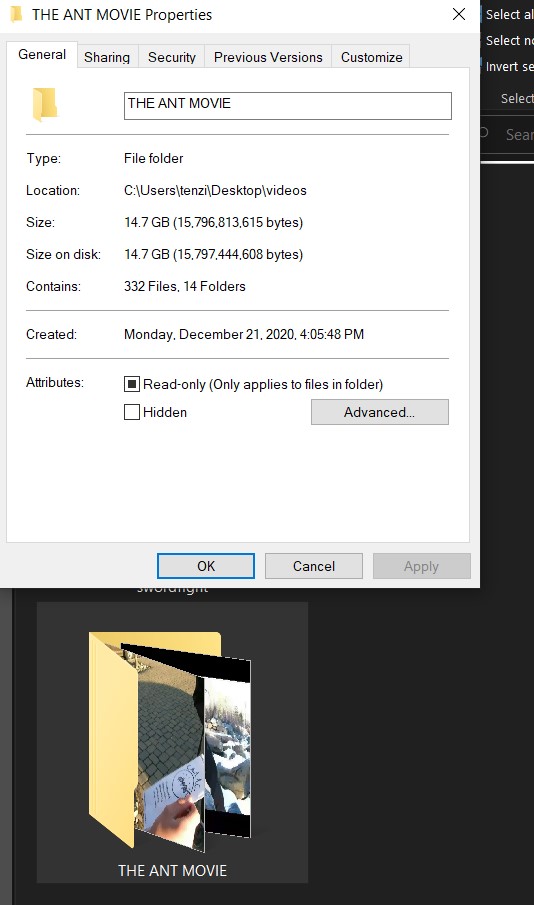Open the Customize tab
534x905 pixels.
point(371,57)
